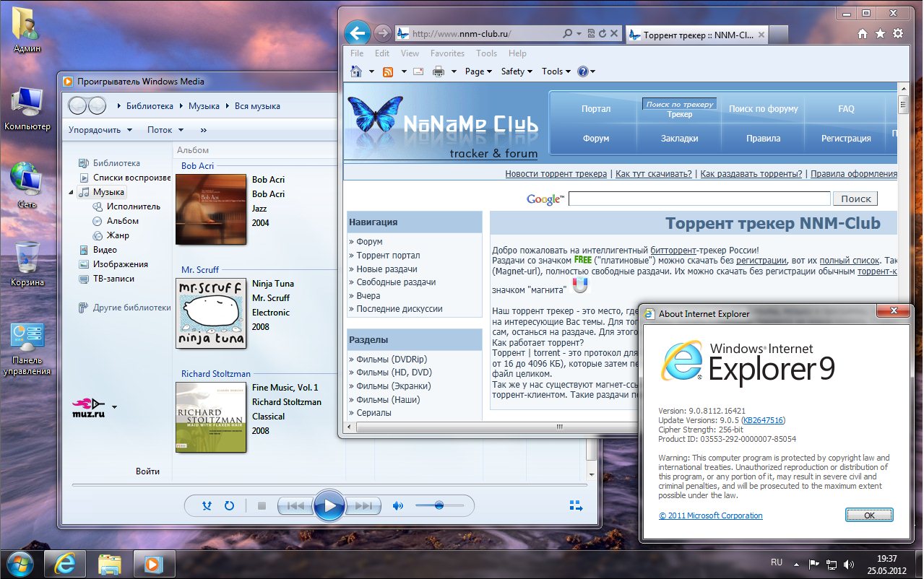
Task: Turn on shuffle in Windows Media Player
Action: [207, 506]
